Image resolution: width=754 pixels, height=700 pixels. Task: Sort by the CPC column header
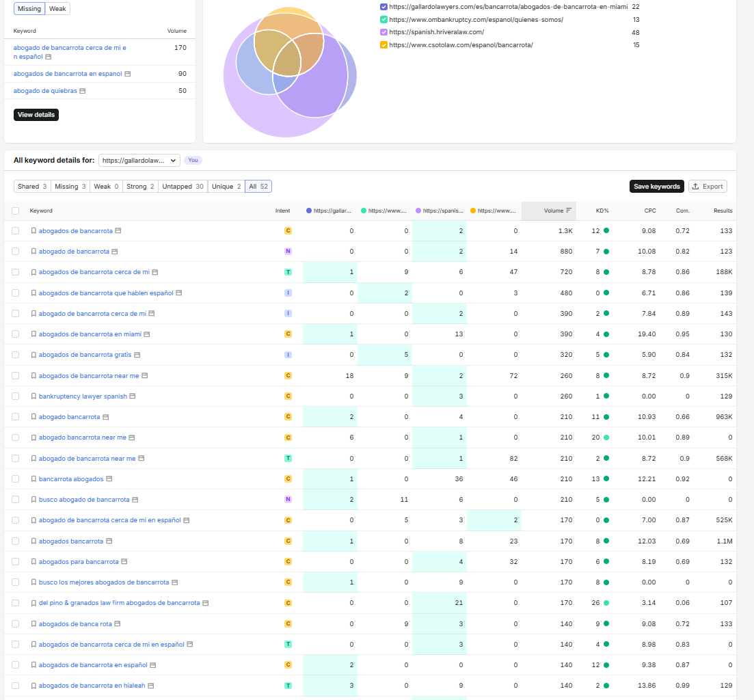click(x=650, y=211)
